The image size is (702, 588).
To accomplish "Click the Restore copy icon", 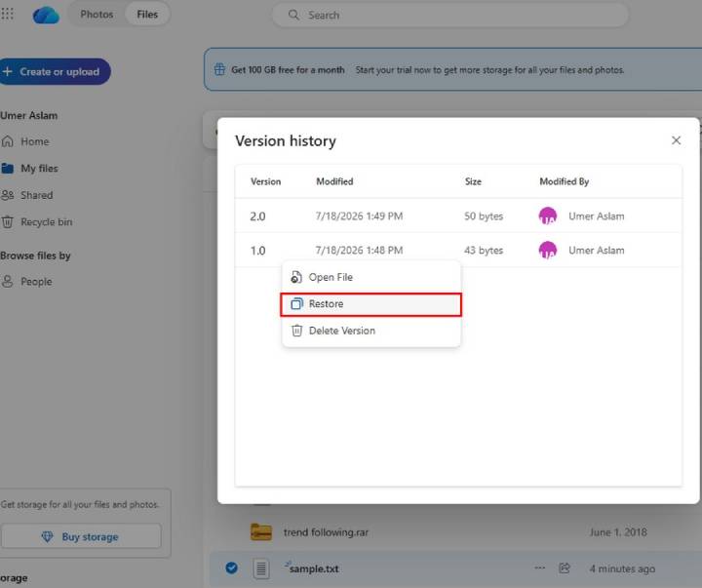I will click(296, 304).
